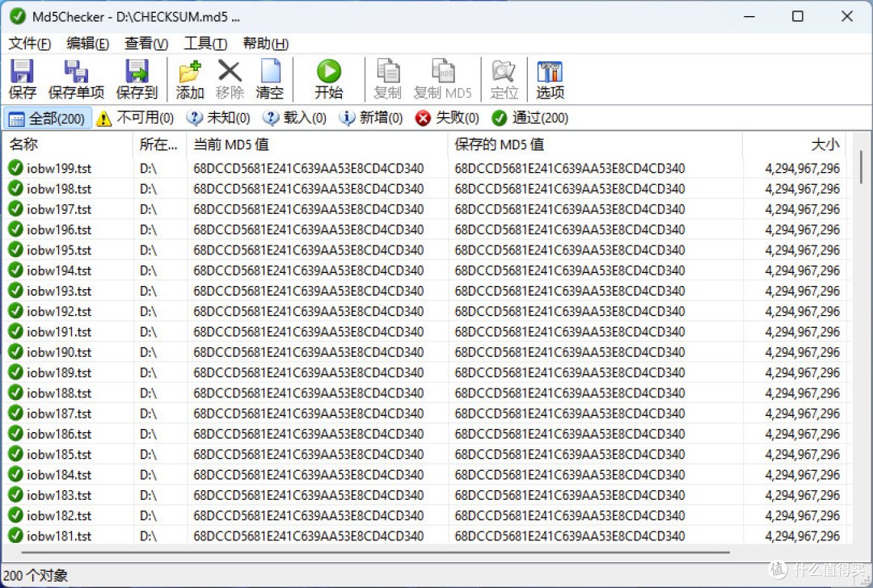Filter by 新增(0) new items

point(371,118)
